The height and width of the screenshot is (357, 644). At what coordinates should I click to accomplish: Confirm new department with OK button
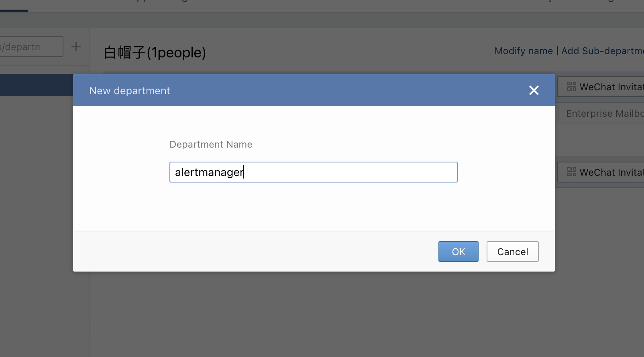pyautogui.click(x=458, y=252)
